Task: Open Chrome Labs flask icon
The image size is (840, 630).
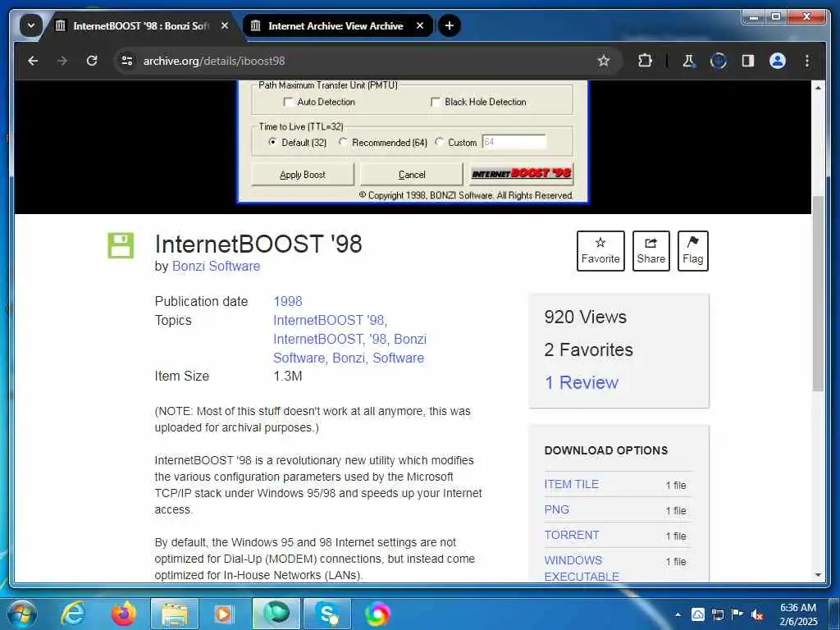Action: (688, 61)
